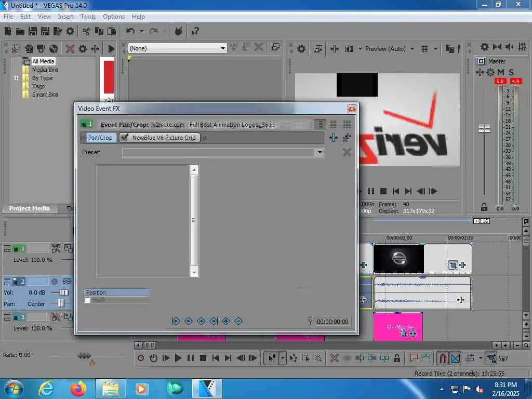Open the Auto Ripple dropdown arrow in timeline toolbar

[481, 357]
